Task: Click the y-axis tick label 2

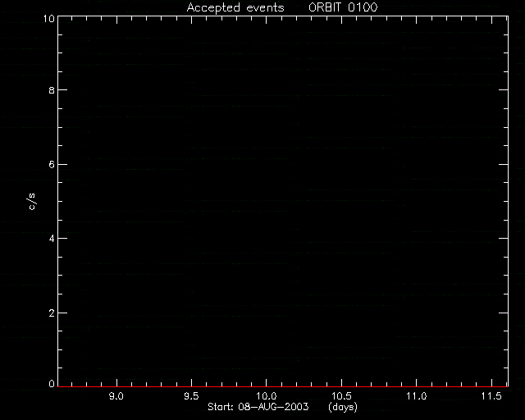Action: (x=52, y=313)
